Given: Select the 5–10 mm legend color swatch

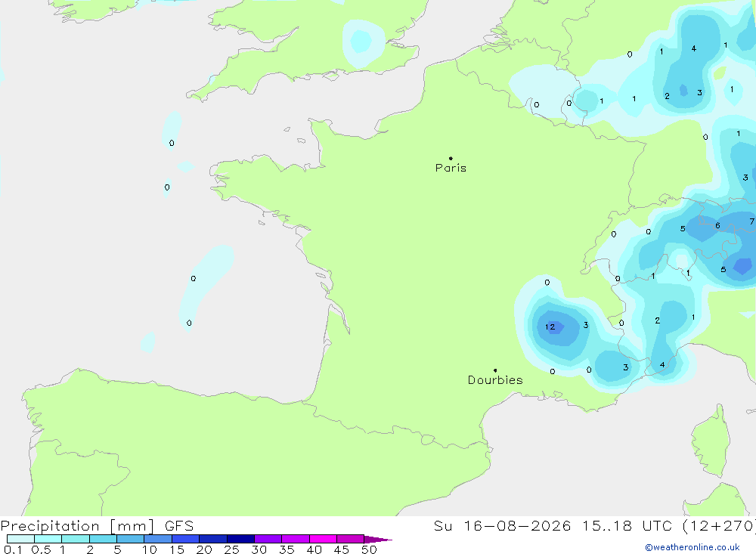Looking at the screenshot, I should (130, 539).
